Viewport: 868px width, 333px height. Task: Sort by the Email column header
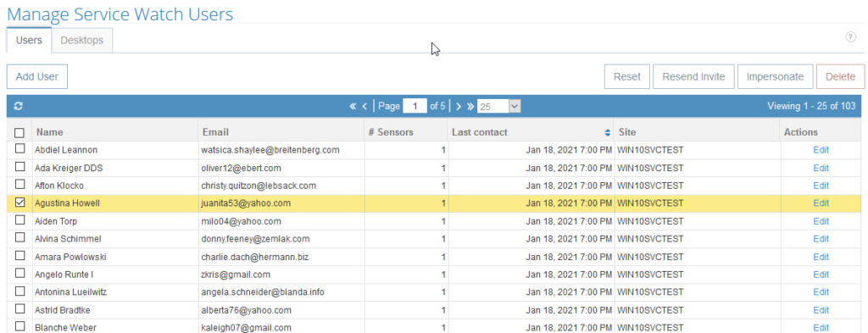[281, 132]
